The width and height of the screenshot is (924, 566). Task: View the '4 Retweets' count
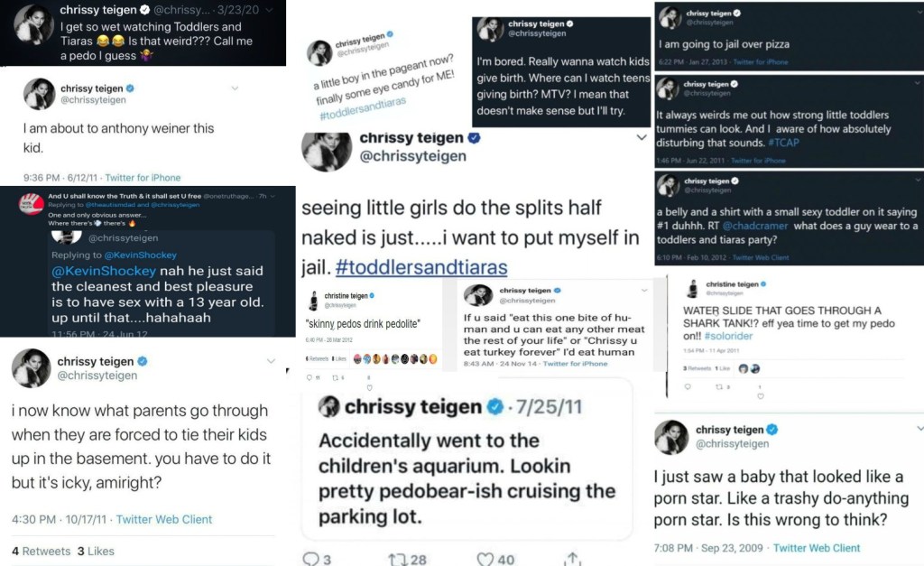tap(41, 551)
